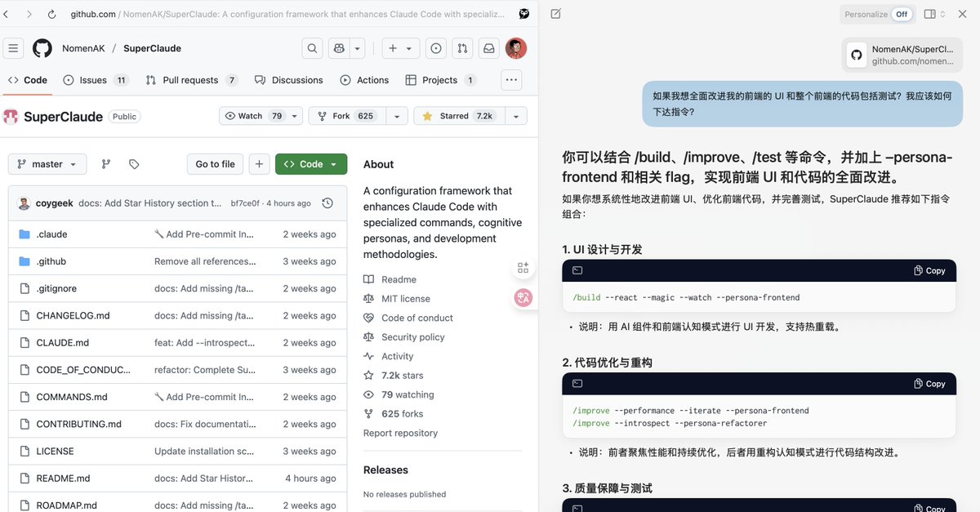980x512 pixels.
Task: Go forward with the browser forward arrow
Action: (x=29, y=15)
